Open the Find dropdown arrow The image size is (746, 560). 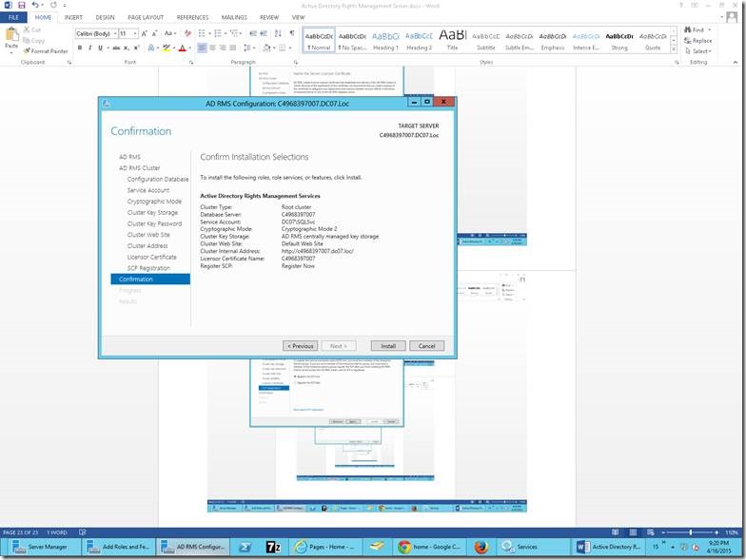point(710,29)
